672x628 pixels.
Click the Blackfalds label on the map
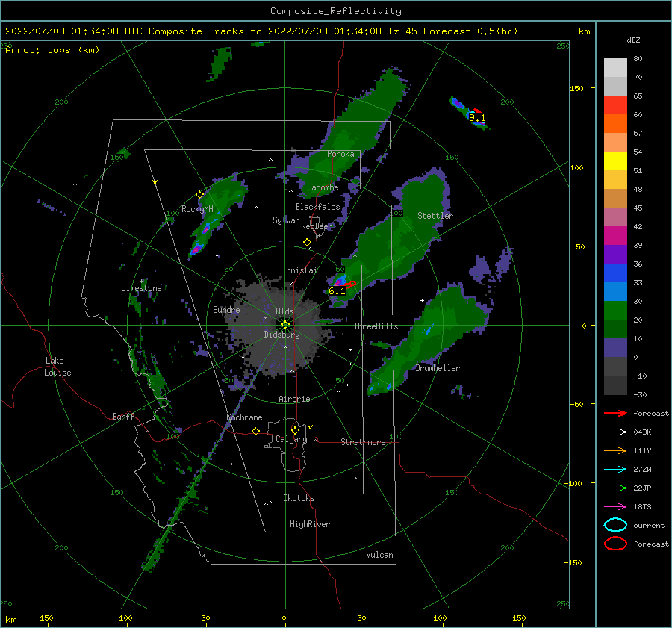pyautogui.click(x=317, y=207)
